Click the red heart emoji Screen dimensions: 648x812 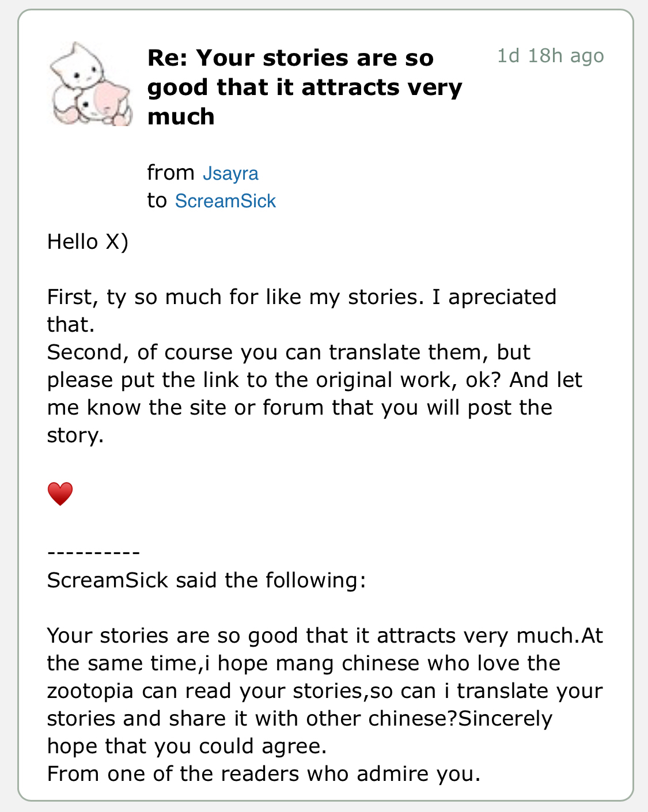pos(60,494)
